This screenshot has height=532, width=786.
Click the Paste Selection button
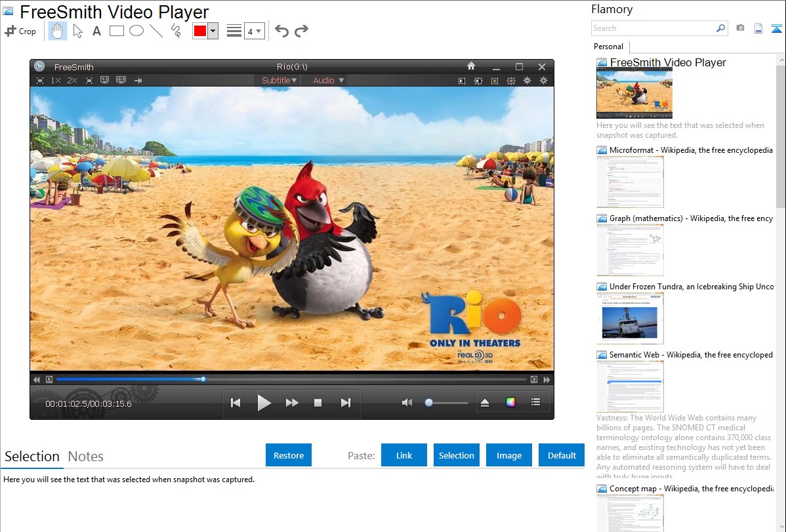tap(456, 455)
